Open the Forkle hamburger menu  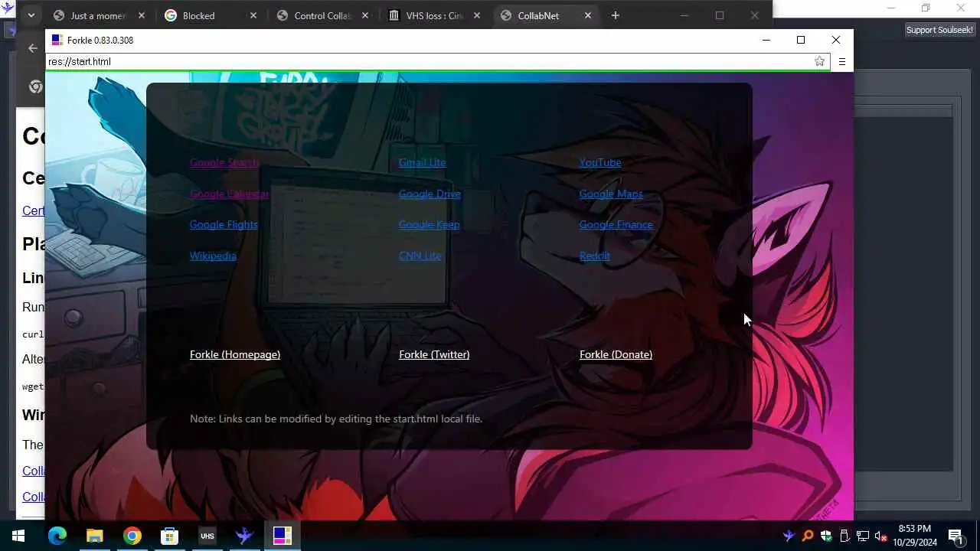(842, 61)
